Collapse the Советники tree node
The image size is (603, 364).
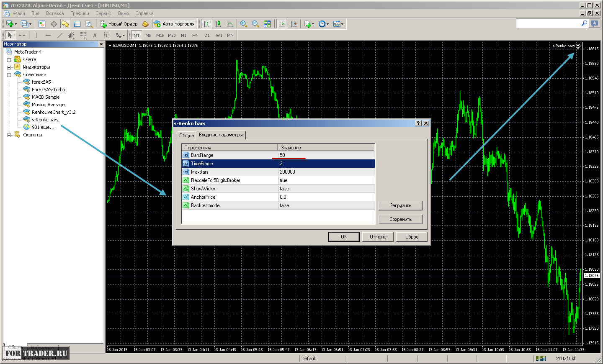point(9,75)
